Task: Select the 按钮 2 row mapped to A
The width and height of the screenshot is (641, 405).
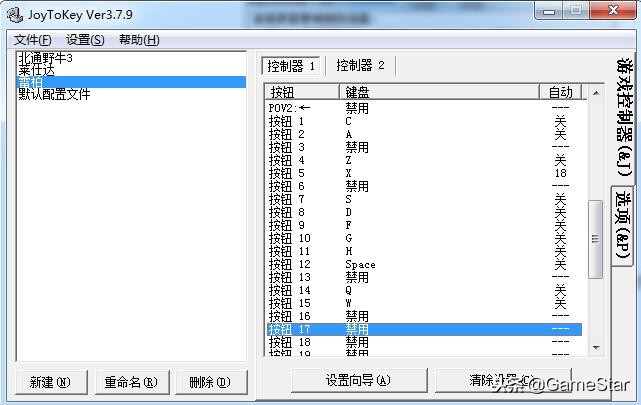Action: (x=424, y=134)
